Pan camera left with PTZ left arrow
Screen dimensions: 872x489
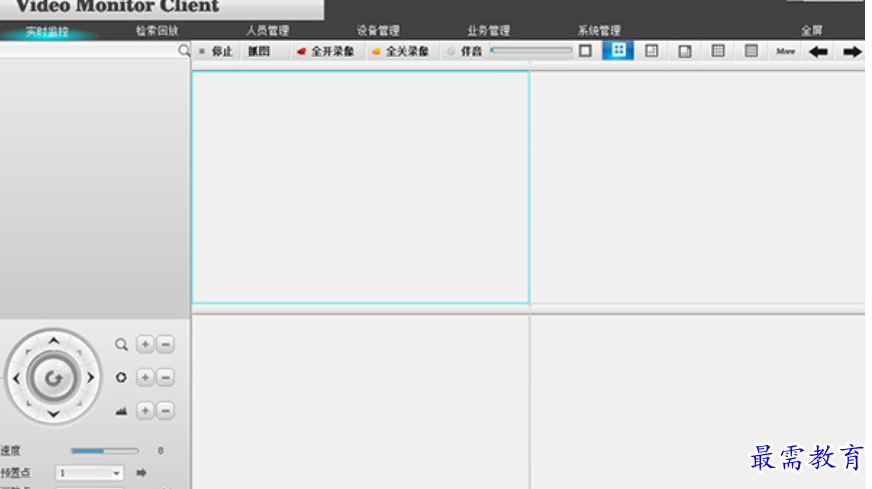16,378
